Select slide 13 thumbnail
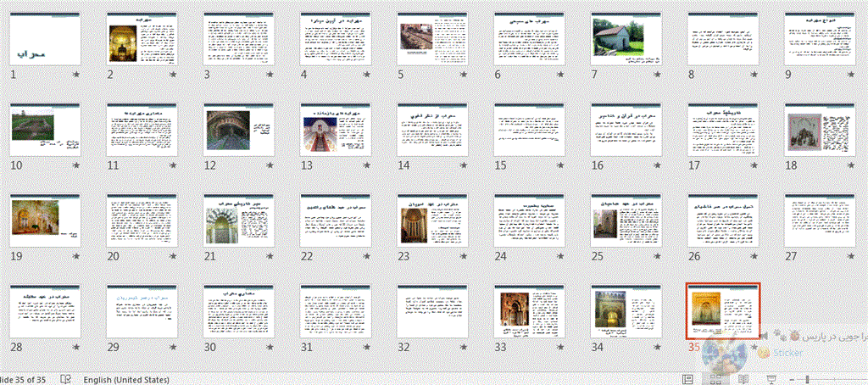868x385 pixels. click(336, 130)
